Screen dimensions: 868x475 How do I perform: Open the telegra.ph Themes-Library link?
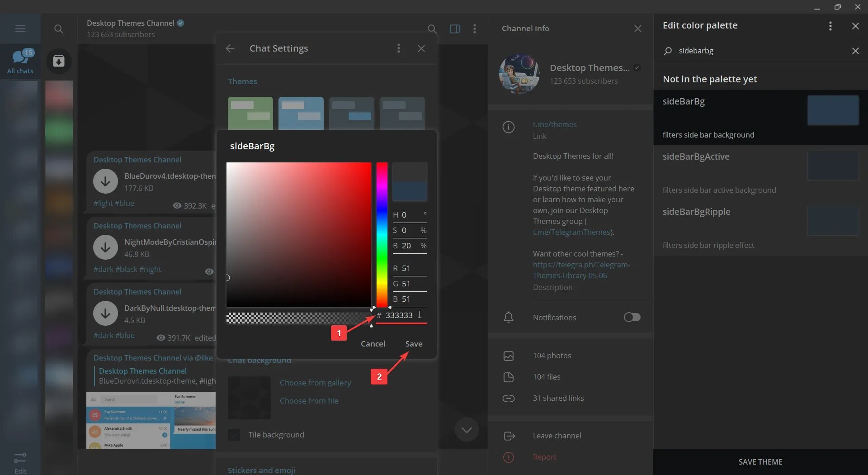581,270
